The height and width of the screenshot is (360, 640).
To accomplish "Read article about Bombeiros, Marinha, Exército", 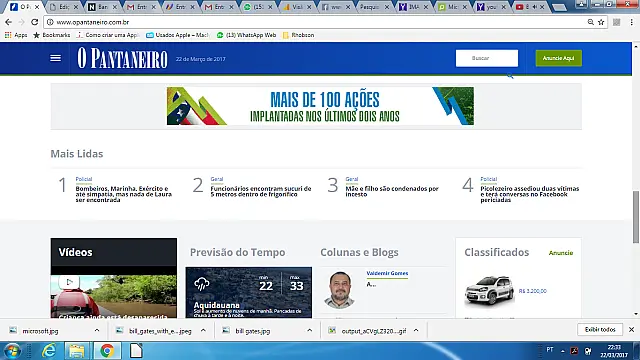I will tap(124, 194).
